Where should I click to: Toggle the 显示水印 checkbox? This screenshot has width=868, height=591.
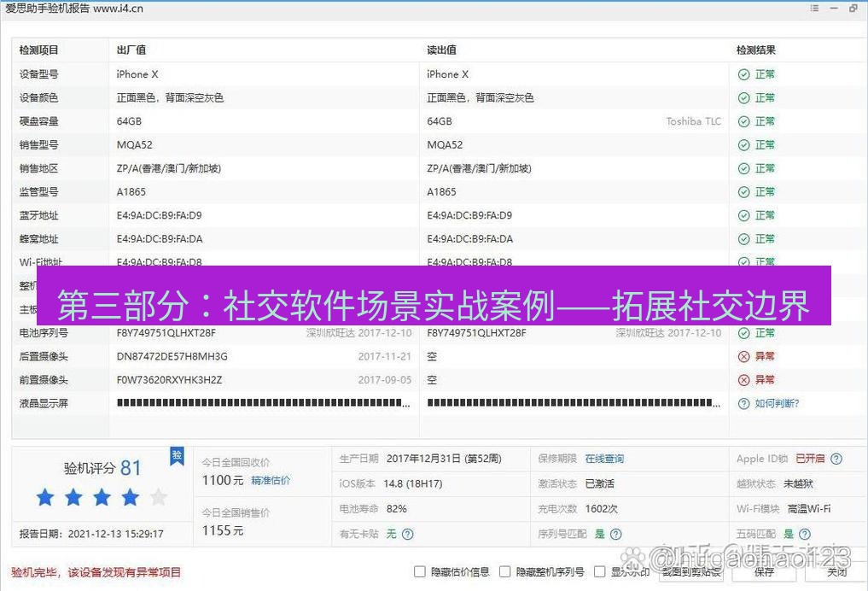[x=598, y=572]
